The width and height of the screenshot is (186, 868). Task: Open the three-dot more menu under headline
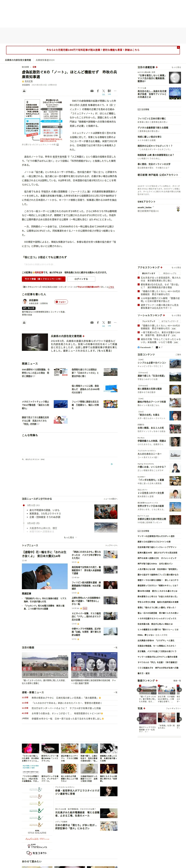pyautogui.click(x=115, y=91)
